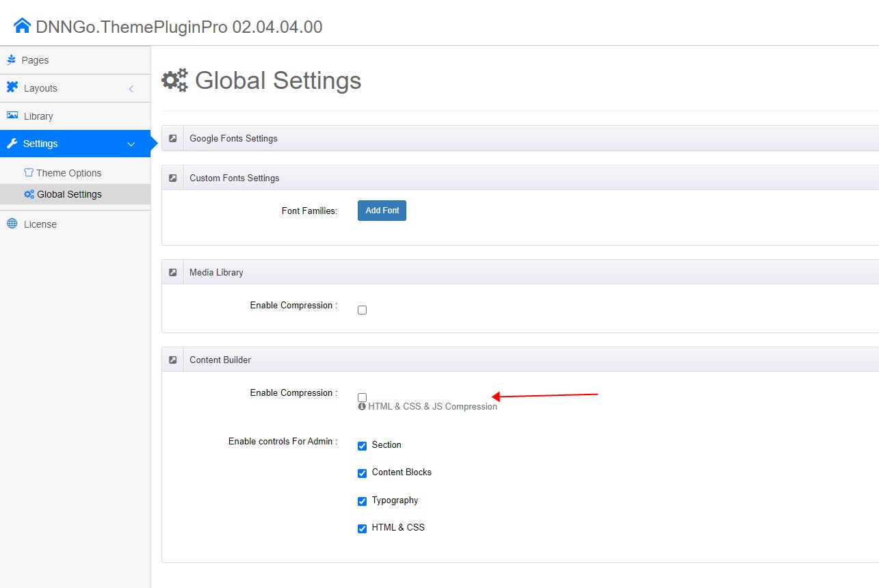Click the Content Blocks label text
Screen dimensions: 879x588
pos(402,472)
